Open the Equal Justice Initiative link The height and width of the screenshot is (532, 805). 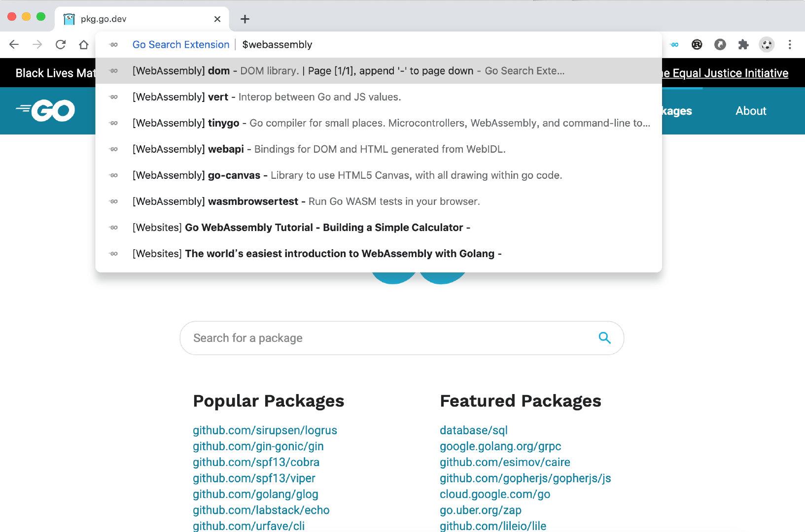pos(725,73)
